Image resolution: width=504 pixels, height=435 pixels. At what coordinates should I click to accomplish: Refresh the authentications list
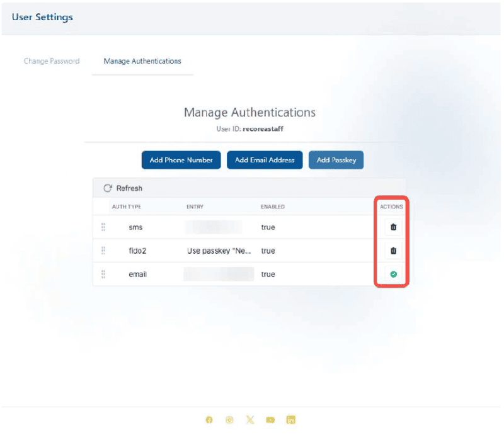123,188
